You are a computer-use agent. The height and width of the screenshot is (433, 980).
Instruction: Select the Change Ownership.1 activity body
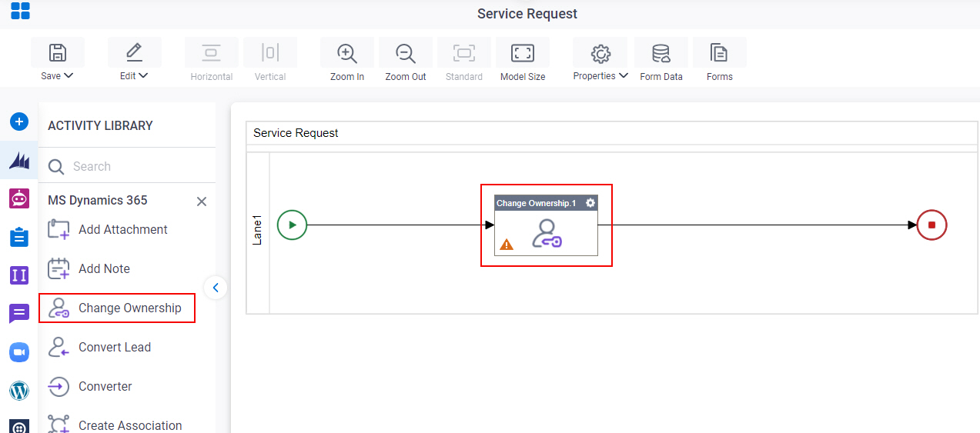coord(547,234)
